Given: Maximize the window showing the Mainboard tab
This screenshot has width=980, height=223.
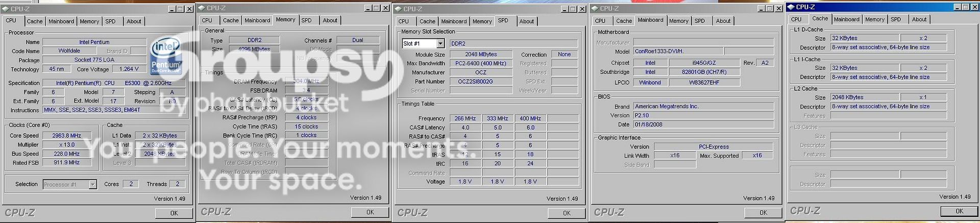Looking at the screenshot, I should 770,9.
